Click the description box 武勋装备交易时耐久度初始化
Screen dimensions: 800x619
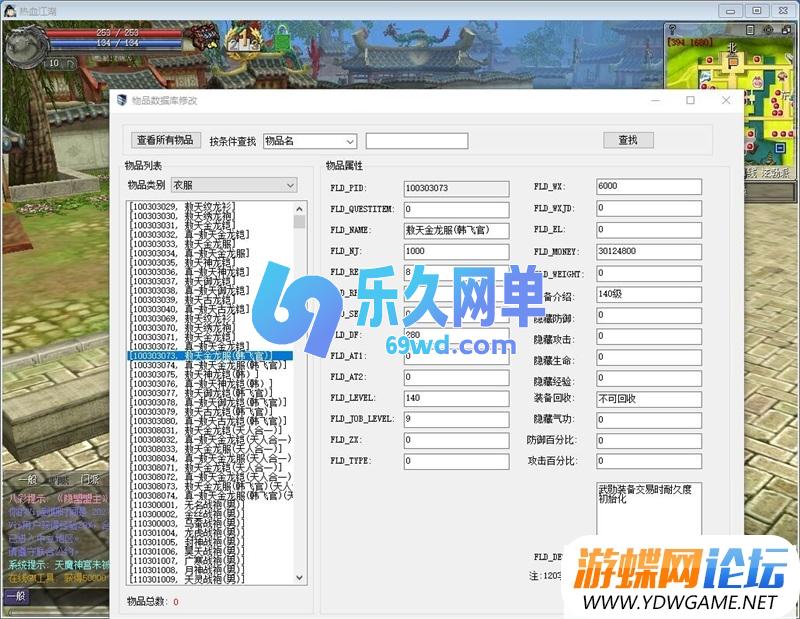648,508
